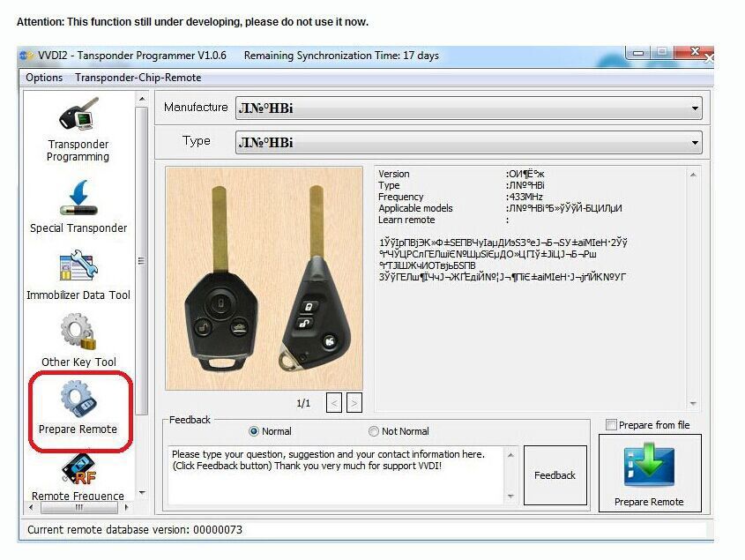
Task: Click inside the feedback message text box
Action: (335, 476)
